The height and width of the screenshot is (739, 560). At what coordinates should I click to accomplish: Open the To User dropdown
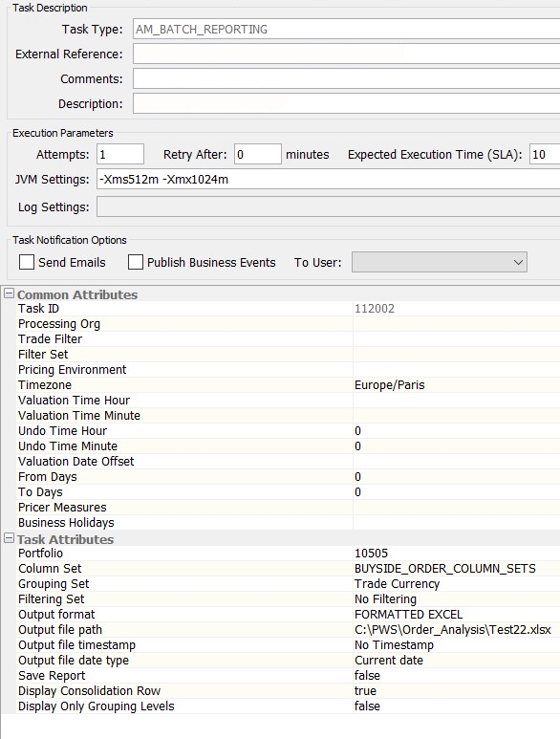pyautogui.click(x=439, y=262)
